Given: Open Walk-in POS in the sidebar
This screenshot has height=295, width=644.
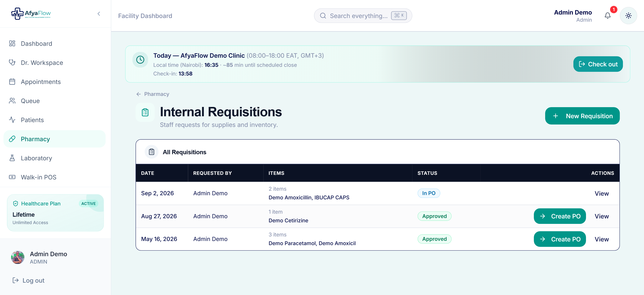Looking at the screenshot, I should (x=54, y=177).
